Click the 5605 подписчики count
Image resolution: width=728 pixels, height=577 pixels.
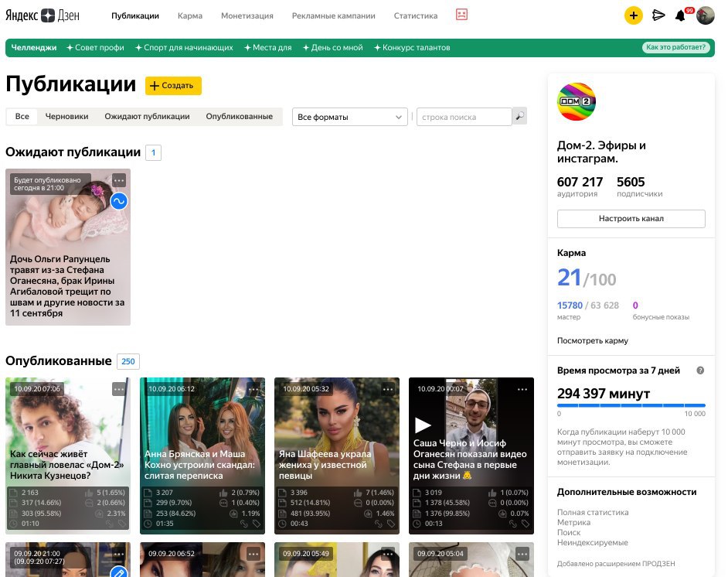pos(631,182)
